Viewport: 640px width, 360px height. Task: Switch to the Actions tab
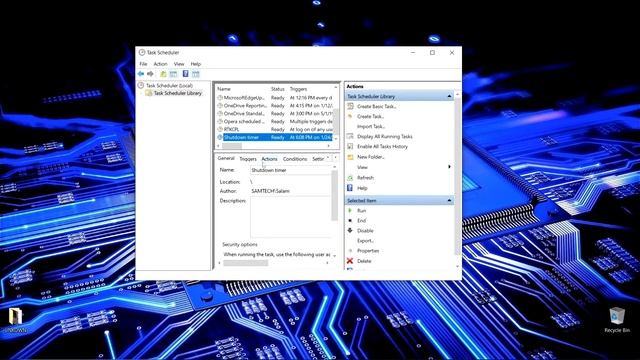[x=269, y=159]
